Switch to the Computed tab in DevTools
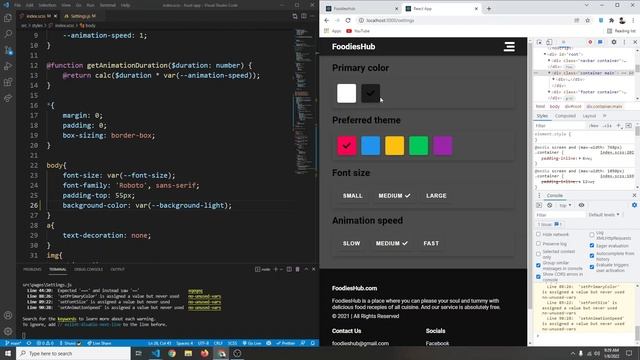The height and width of the screenshot is (360, 640). (565, 116)
